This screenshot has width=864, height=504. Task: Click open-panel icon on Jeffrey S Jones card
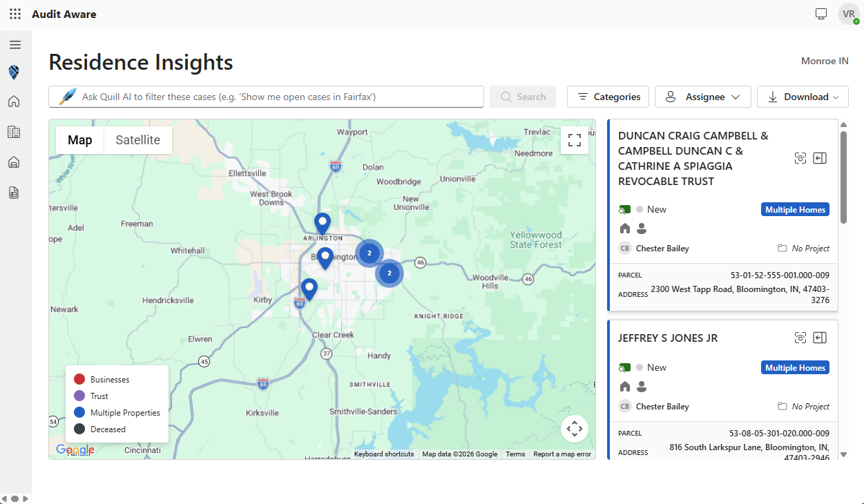820,338
